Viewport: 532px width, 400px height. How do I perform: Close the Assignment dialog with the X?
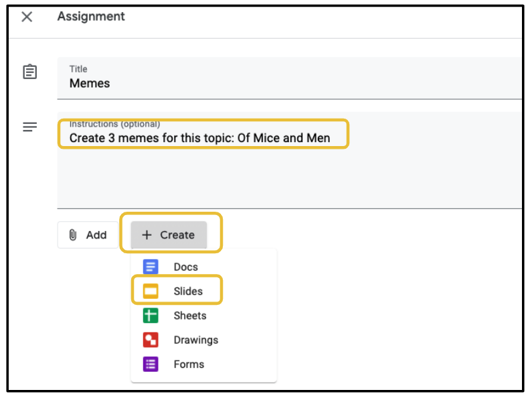pos(27,17)
